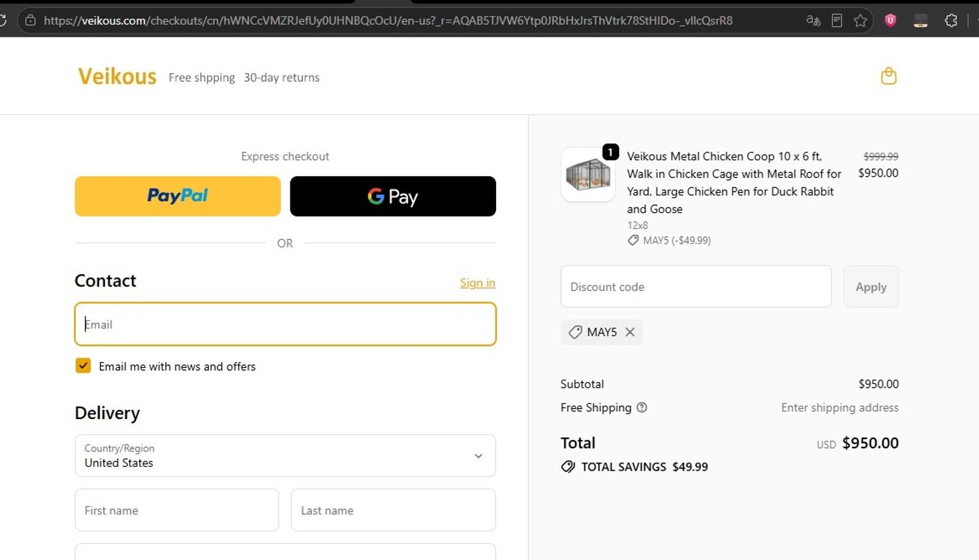The height and width of the screenshot is (560, 979).
Task: Focus the Email input field
Action: pyautogui.click(x=285, y=324)
